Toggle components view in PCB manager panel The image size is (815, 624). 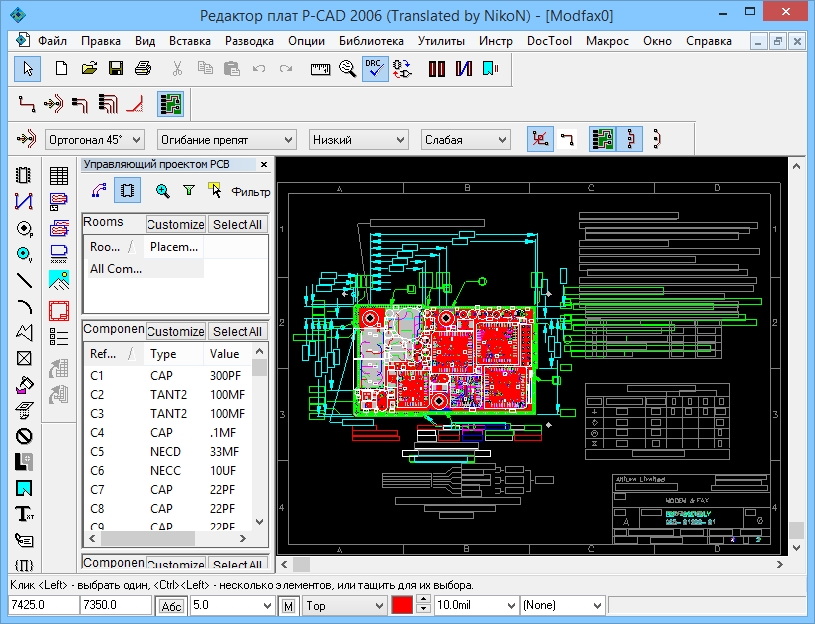(x=127, y=190)
